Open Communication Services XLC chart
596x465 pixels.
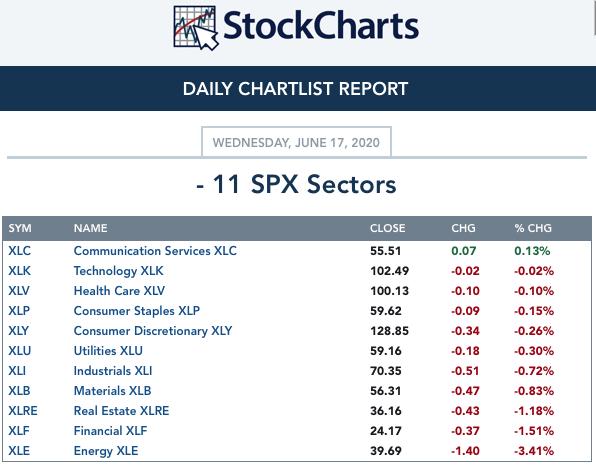[155, 251]
